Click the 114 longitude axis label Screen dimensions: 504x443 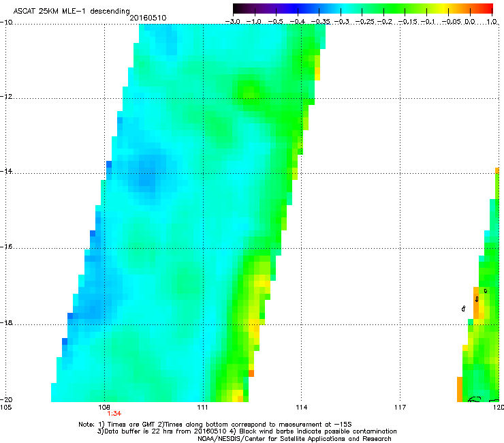coord(302,408)
